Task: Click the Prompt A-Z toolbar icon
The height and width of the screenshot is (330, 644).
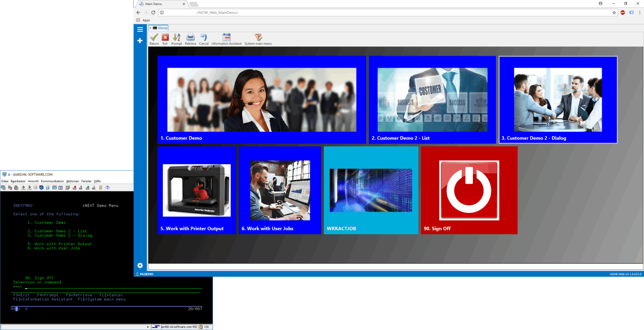Action: pyautogui.click(x=177, y=38)
